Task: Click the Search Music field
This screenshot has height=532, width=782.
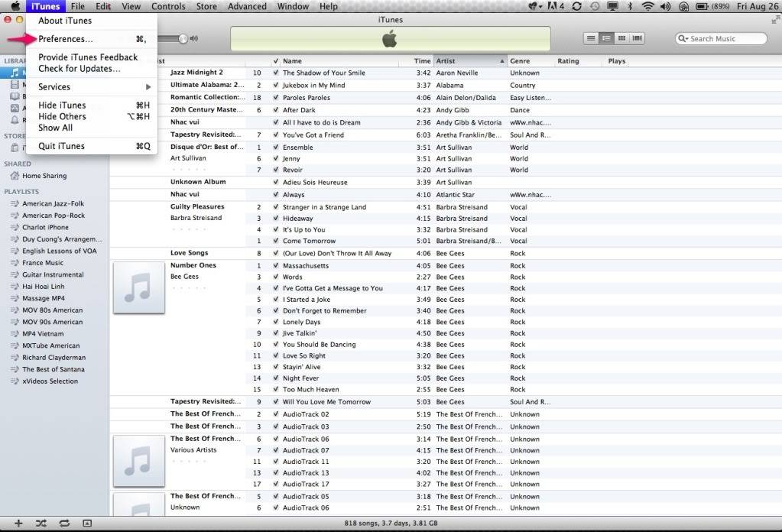Action: point(721,38)
